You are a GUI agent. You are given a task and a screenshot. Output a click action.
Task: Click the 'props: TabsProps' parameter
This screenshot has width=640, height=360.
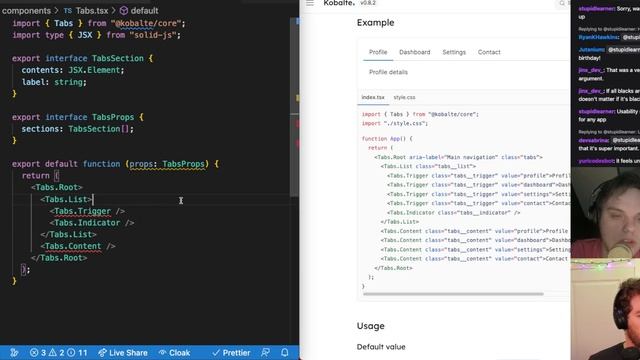coord(167,164)
